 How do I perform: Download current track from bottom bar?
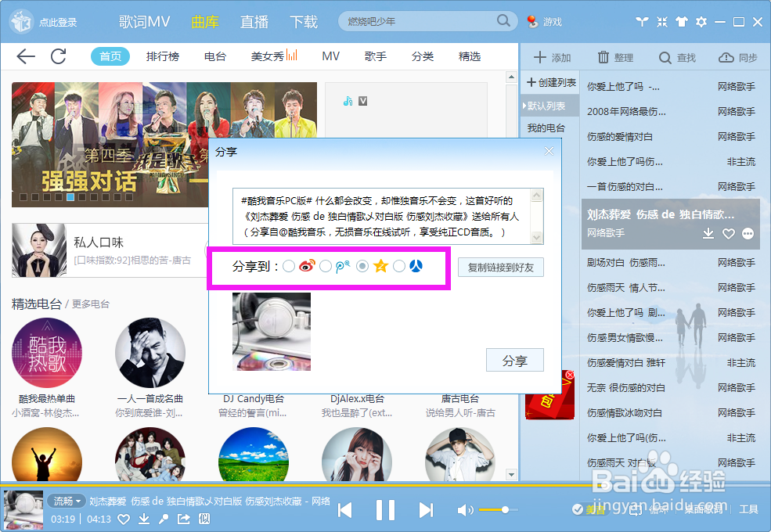[x=143, y=519]
